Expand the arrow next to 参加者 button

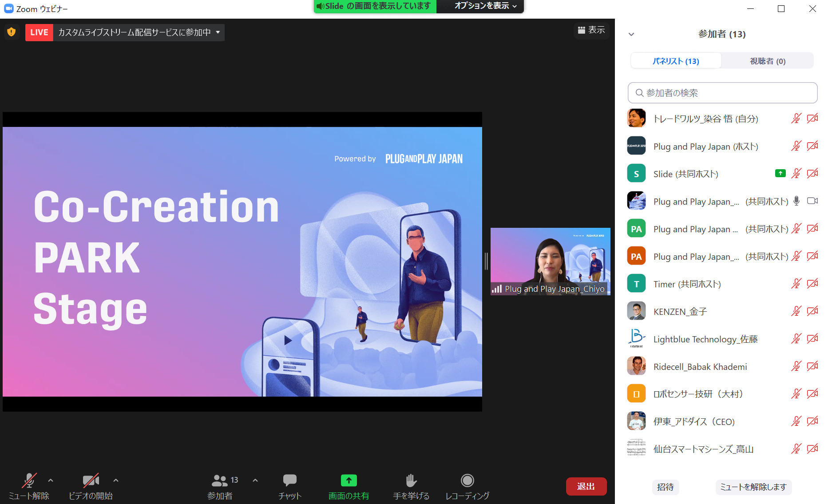[x=255, y=480]
